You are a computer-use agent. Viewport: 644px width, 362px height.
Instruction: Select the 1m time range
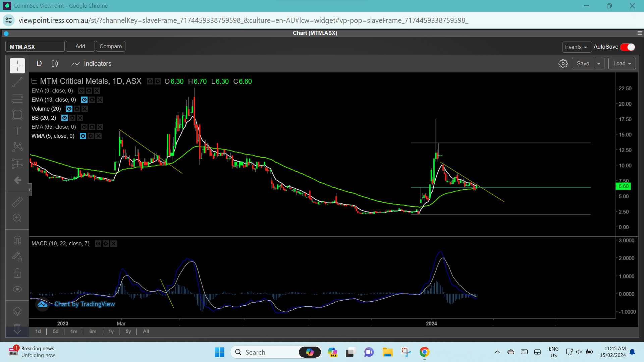coord(74,331)
